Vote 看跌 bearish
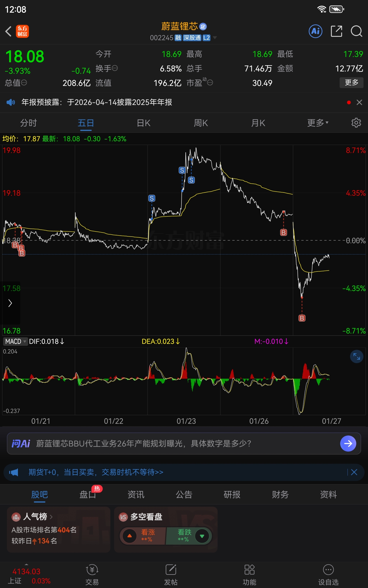Image resolution: width=368 pixels, height=588 pixels. (189, 536)
